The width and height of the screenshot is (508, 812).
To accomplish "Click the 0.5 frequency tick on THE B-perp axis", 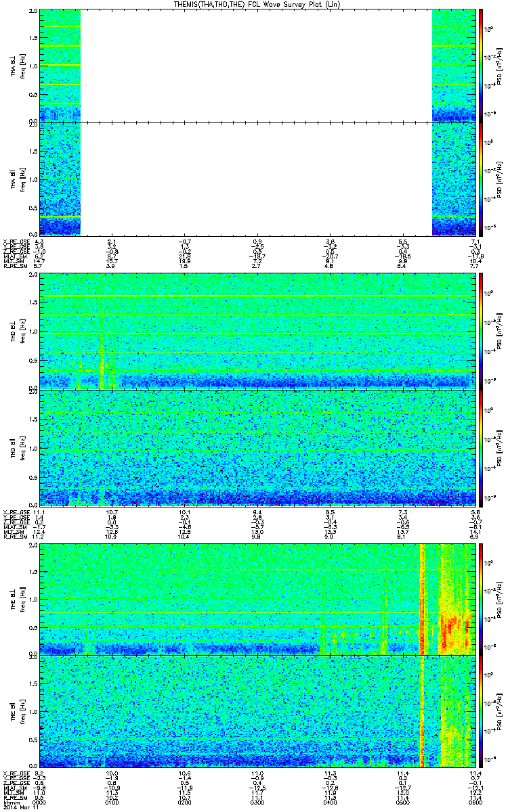I will tap(34, 627).
